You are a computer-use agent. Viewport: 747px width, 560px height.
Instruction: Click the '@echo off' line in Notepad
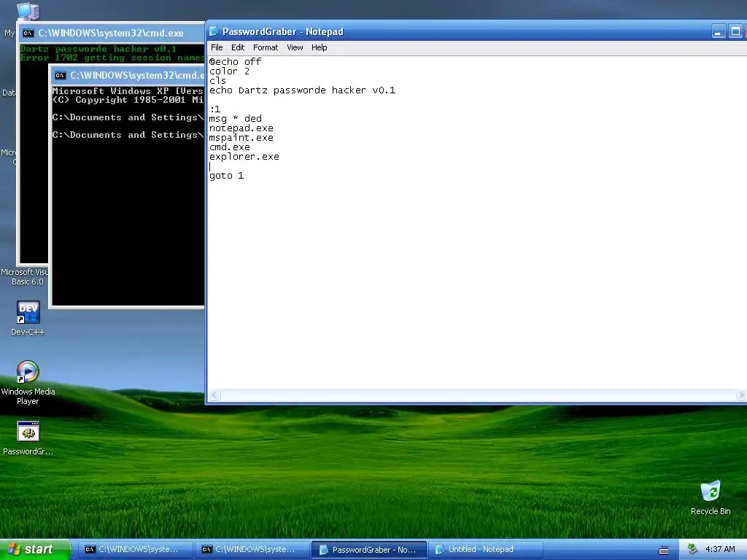(236, 62)
